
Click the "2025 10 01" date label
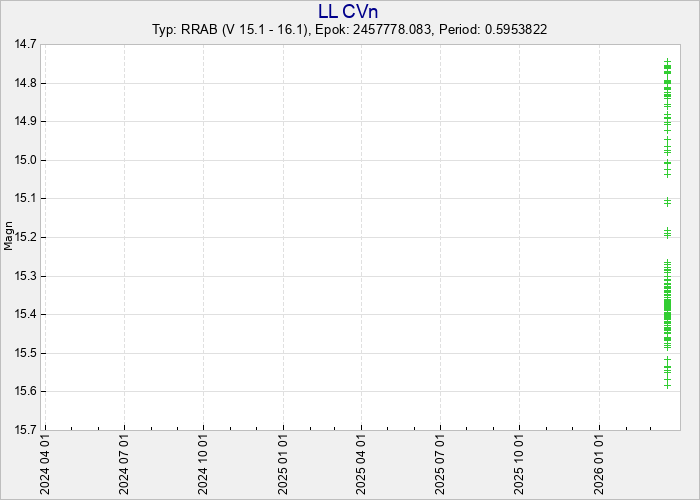click(x=520, y=465)
